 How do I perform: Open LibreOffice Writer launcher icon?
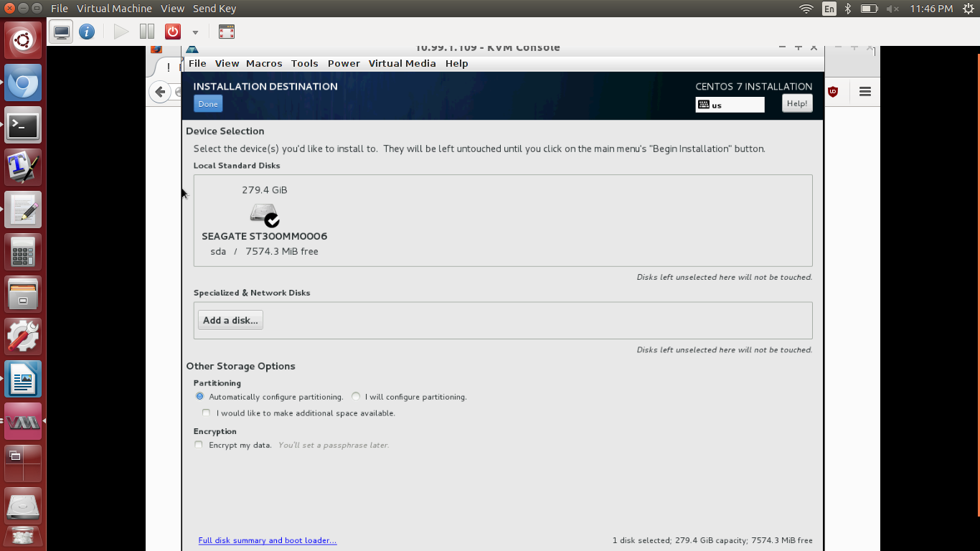tap(24, 379)
